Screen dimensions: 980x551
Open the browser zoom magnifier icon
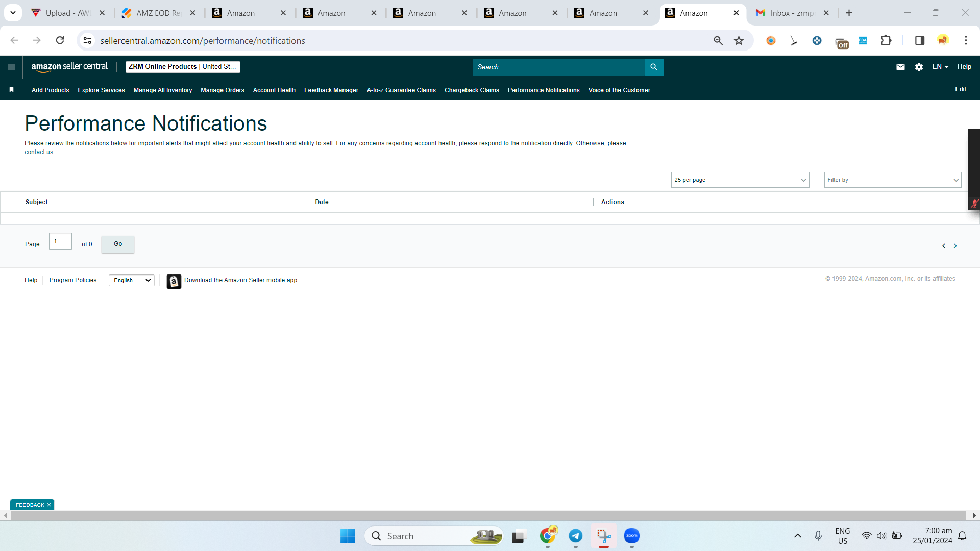(718, 40)
